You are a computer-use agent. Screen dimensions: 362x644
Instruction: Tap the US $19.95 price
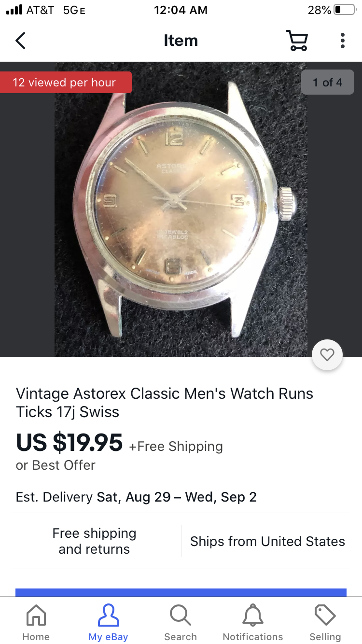[x=70, y=442]
